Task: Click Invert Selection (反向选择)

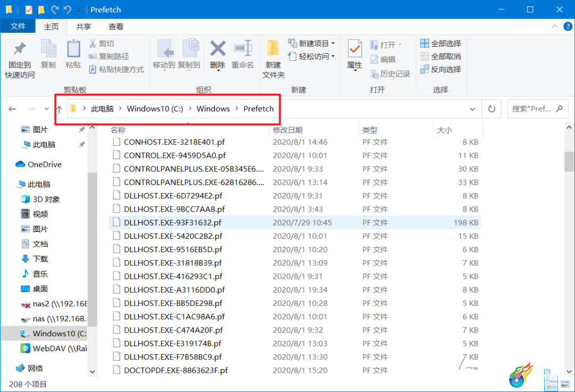Action: [x=440, y=69]
